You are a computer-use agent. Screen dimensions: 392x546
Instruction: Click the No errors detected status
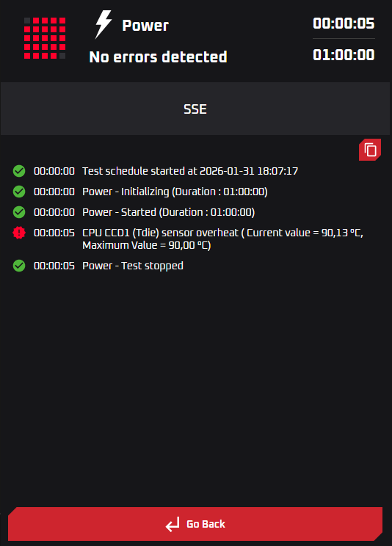158,57
